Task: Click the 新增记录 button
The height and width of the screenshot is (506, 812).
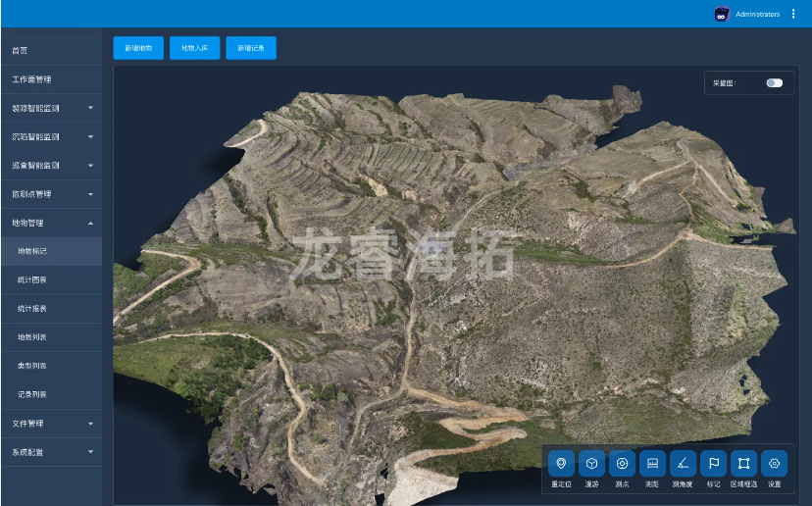Action: (251, 48)
